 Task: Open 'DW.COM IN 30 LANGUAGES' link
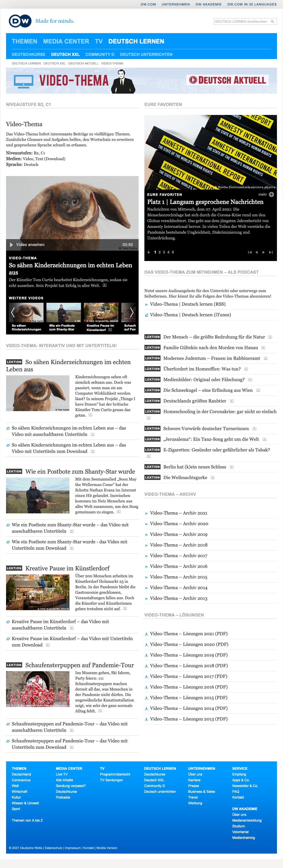[x=252, y=4]
